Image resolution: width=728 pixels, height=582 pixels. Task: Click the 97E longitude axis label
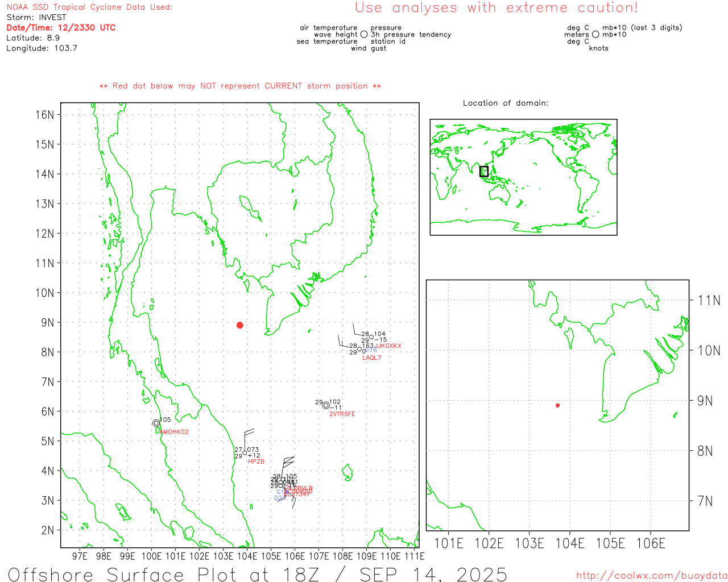tap(80, 556)
